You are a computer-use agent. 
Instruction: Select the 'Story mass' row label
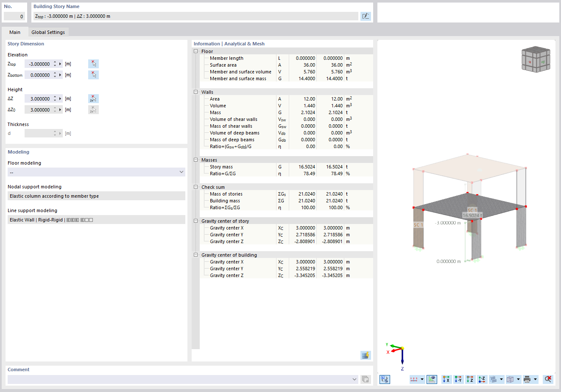tap(221, 167)
